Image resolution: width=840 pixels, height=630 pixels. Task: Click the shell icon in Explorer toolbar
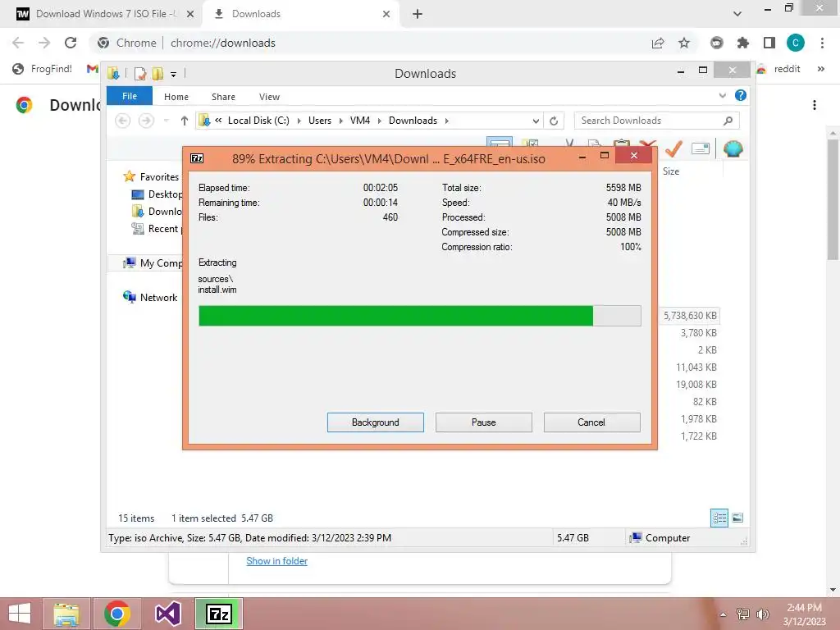(x=733, y=148)
